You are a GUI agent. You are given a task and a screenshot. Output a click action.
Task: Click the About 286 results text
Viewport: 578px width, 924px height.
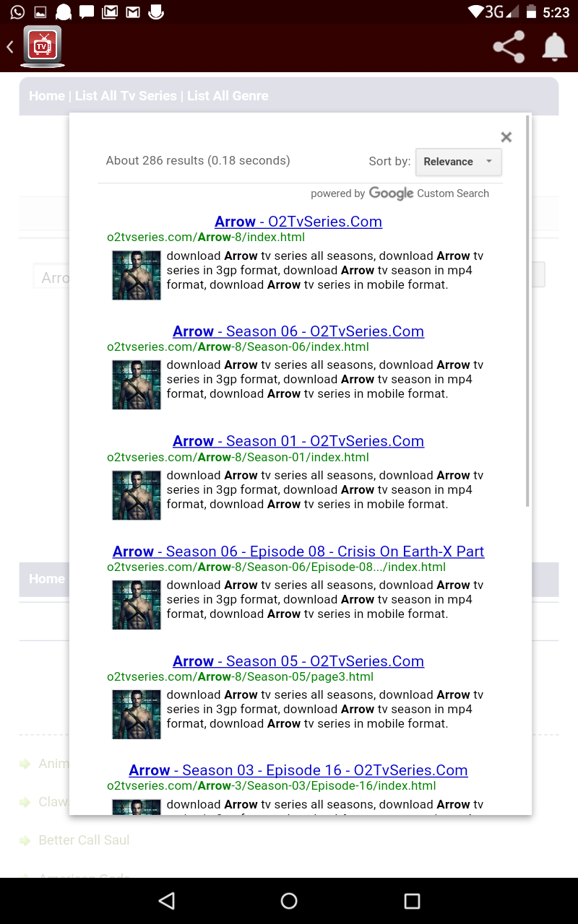[198, 161]
